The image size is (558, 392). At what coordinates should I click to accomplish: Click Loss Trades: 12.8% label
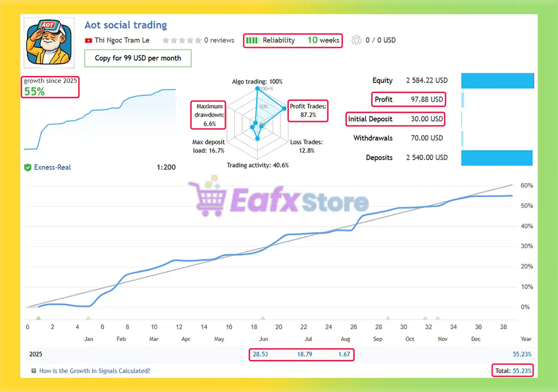(x=307, y=146)
